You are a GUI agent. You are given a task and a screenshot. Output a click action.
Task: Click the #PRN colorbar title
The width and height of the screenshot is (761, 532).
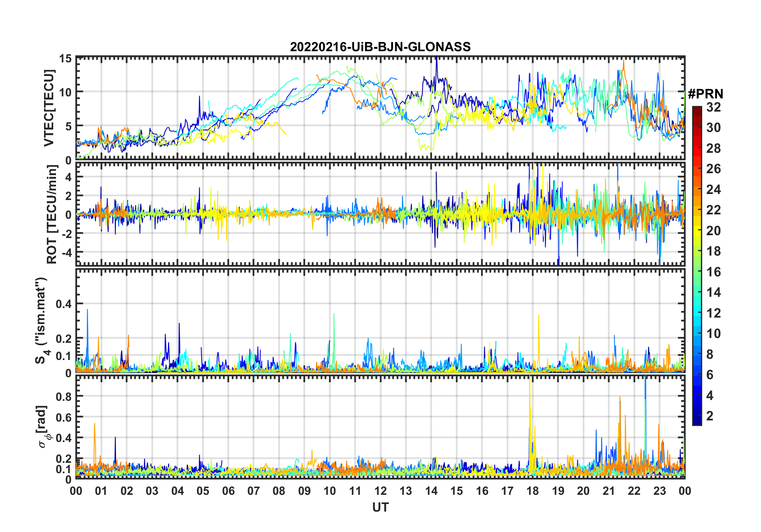click(x=705, y=94)
